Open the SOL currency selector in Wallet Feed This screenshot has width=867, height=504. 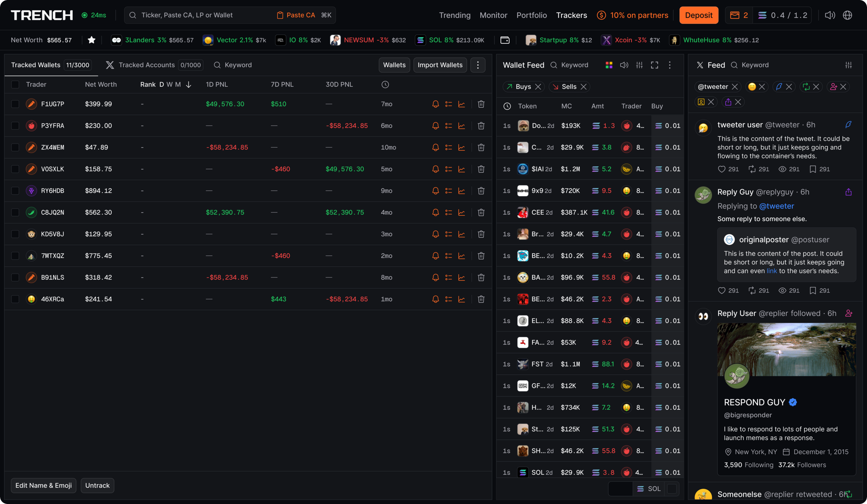[x=648, y=489]
